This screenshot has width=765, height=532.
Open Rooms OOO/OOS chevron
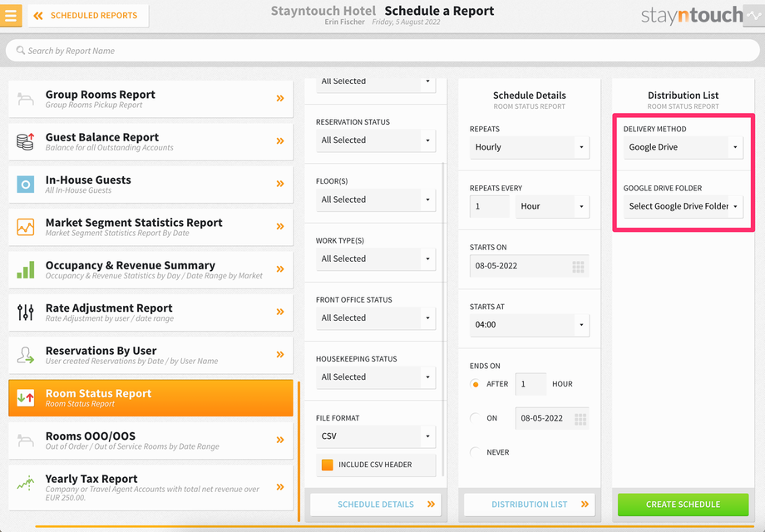[280, 440]
